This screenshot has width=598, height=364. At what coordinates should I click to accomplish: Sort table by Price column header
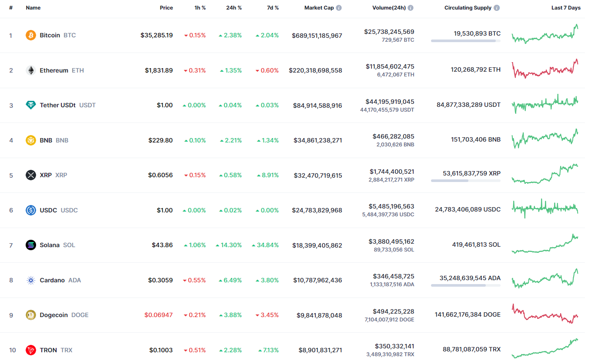[166, 8]
